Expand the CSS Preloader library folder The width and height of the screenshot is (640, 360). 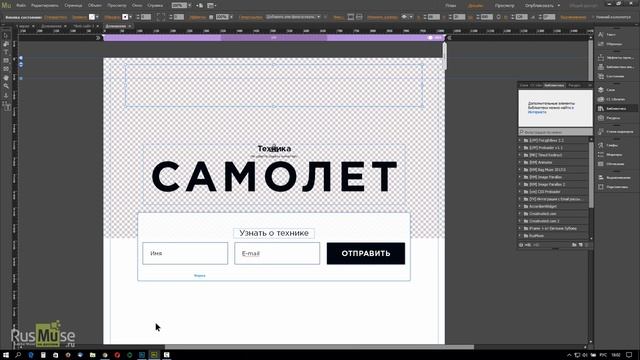[x=520, y=192]
